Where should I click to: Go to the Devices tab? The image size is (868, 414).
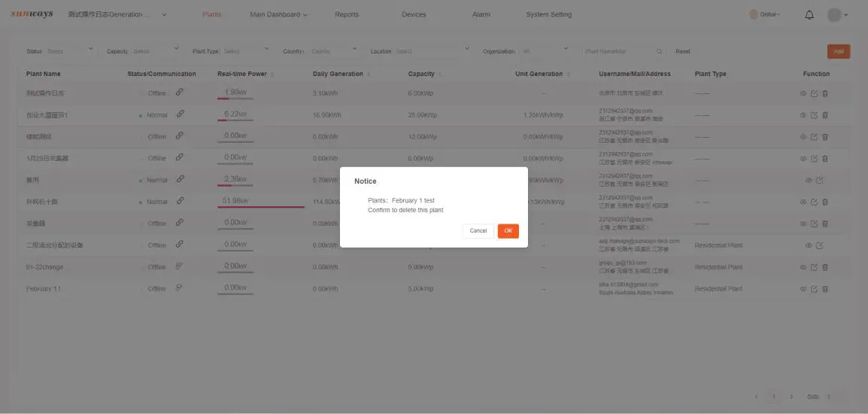point(414,14)
